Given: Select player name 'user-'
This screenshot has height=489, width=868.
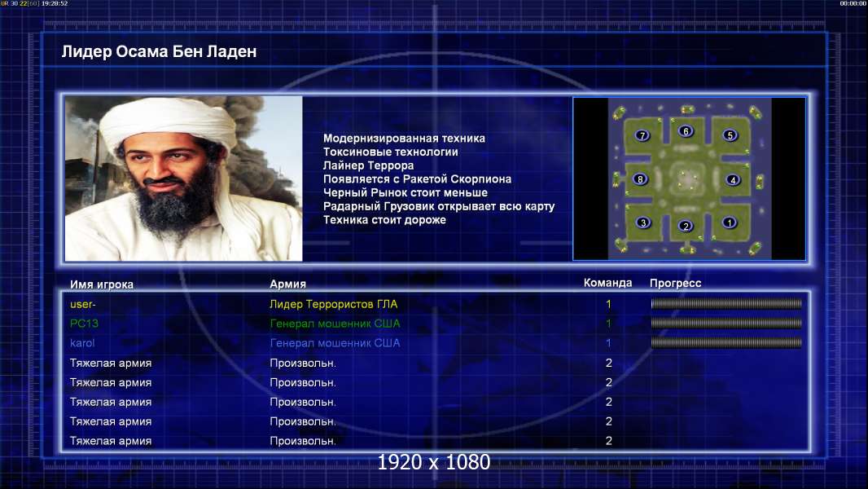Looking at the screenshot, I should coord(83,304).
